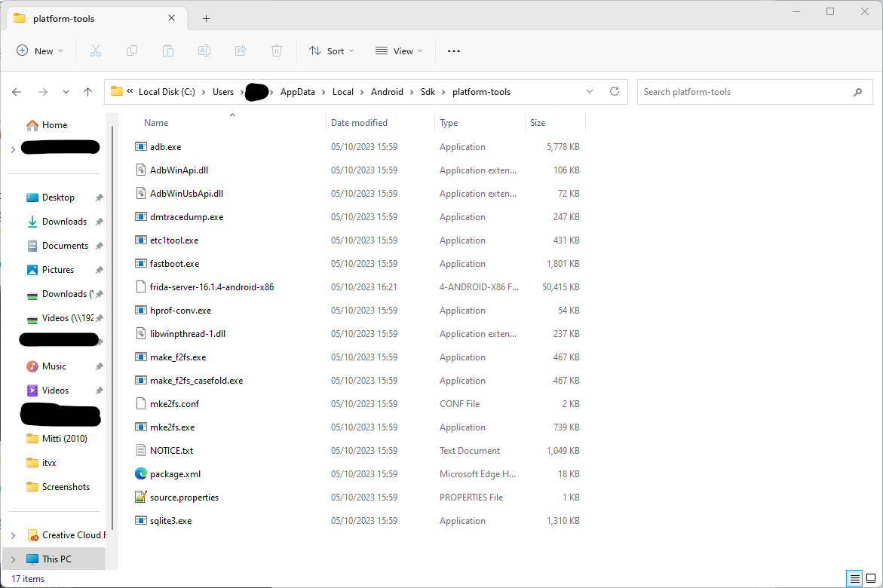Sort by Type column header
This screenshot has height=588, width=883.
(x=449, y=123)
